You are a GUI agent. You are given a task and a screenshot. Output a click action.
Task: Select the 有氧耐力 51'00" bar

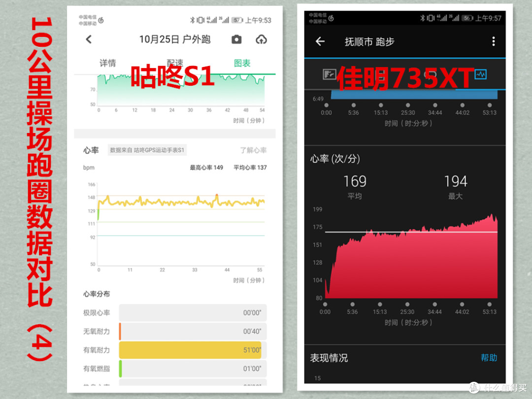(193, 350)
